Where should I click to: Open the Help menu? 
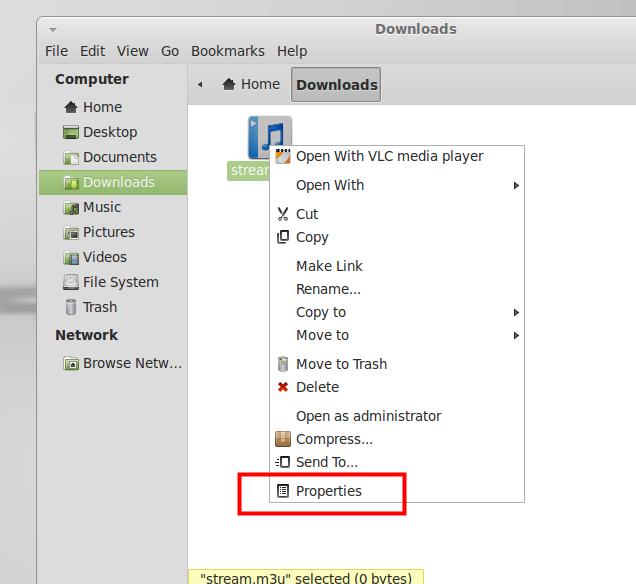pyautogui.click(x=292, y=51)
